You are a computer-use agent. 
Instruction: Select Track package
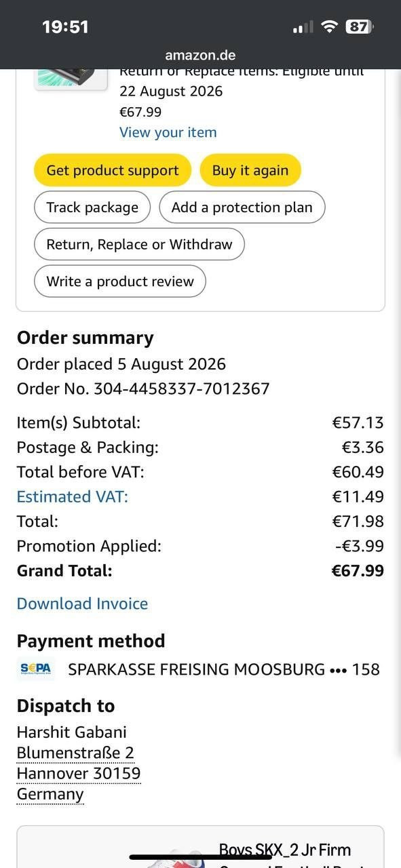(x=92, y=208)
